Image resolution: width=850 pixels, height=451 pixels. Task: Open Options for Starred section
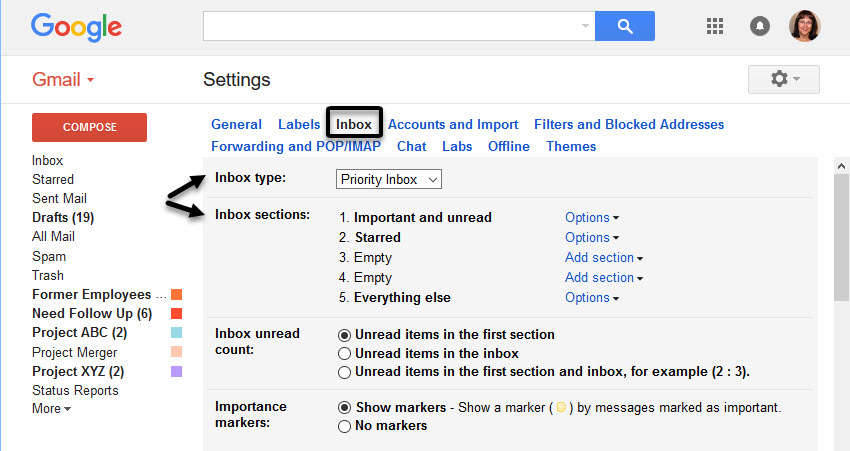click(x=591, y=237)
